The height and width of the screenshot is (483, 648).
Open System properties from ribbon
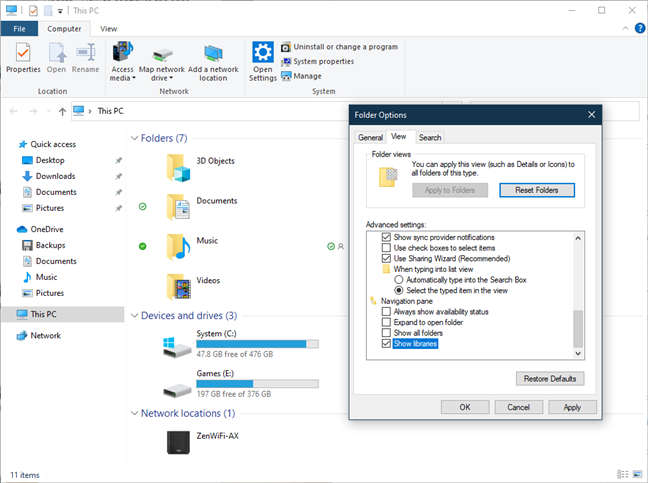[x=317, y=62]
